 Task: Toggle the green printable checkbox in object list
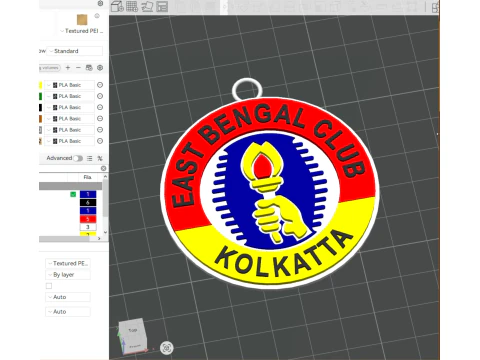click(73, 194)
